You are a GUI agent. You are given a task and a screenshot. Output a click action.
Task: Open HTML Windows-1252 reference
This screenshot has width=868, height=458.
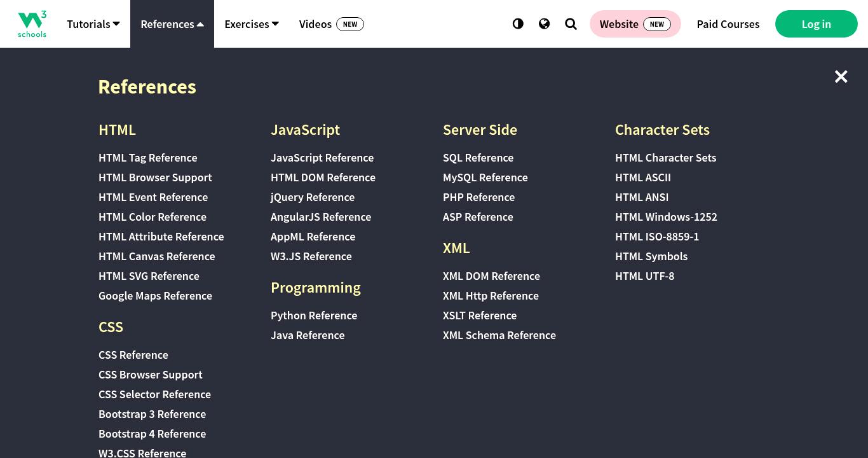tap(666, 217)
